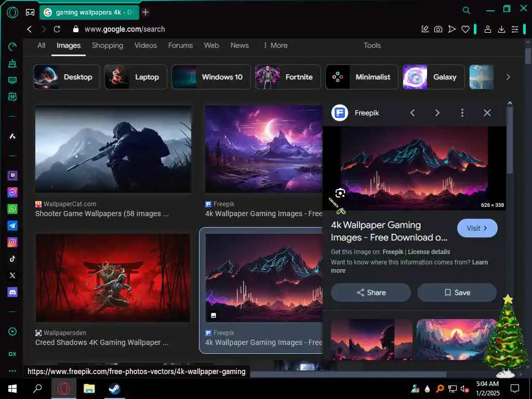This screenshot has width=532, height=399.
Task: Select the Minimalist suggestion chip
Action: (x=362, y=77)
